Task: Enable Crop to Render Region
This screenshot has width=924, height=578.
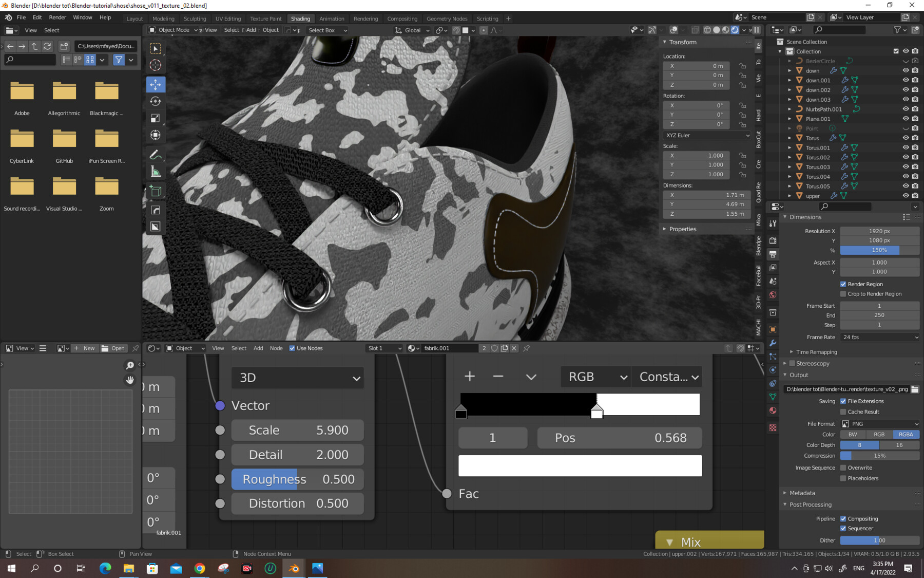Action: point(843,293)
